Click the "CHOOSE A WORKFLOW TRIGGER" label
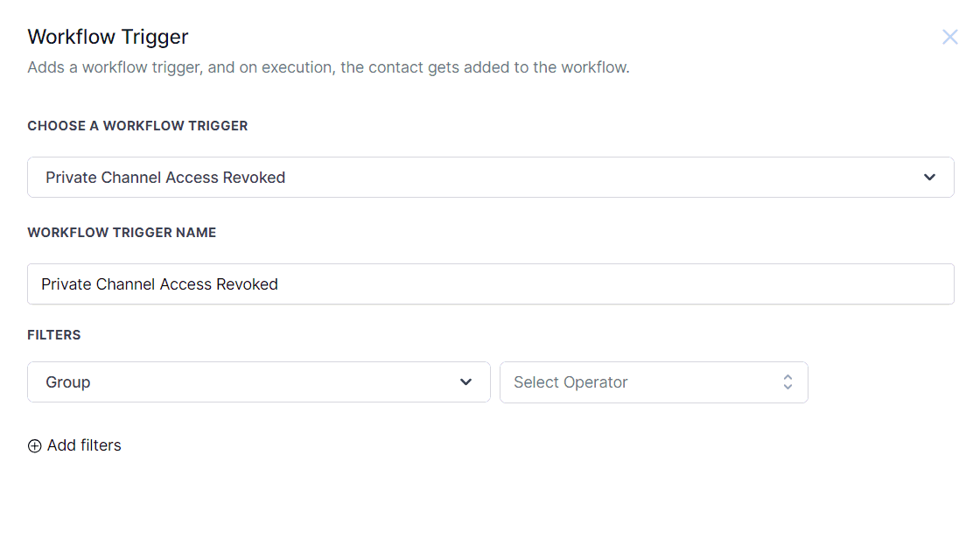The width and height of the screenshot is (980, 560). (x=137, y=126)
